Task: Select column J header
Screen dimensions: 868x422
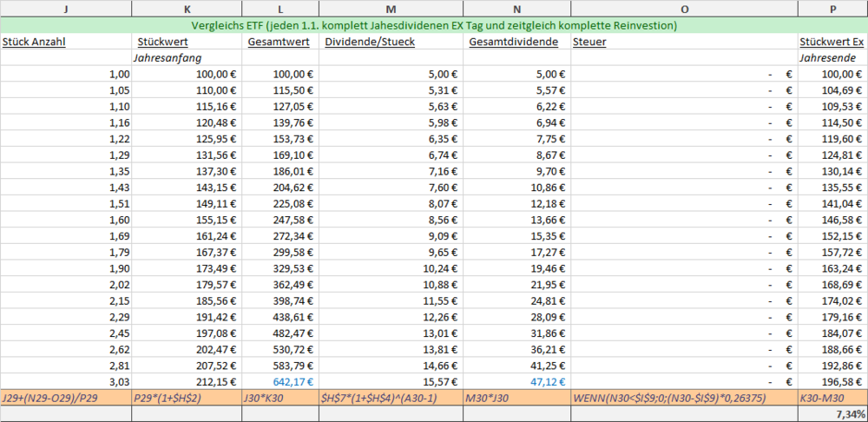Action: point(66,9)
